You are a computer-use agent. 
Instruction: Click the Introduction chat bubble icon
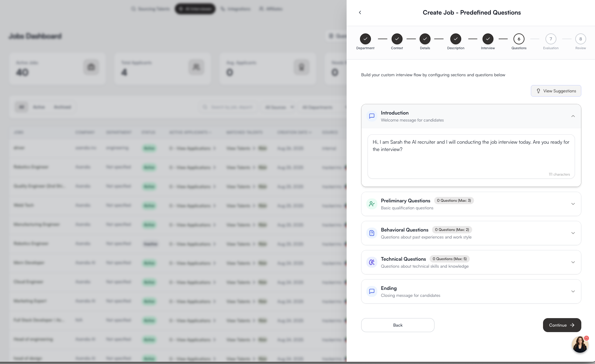coord(372,116)
